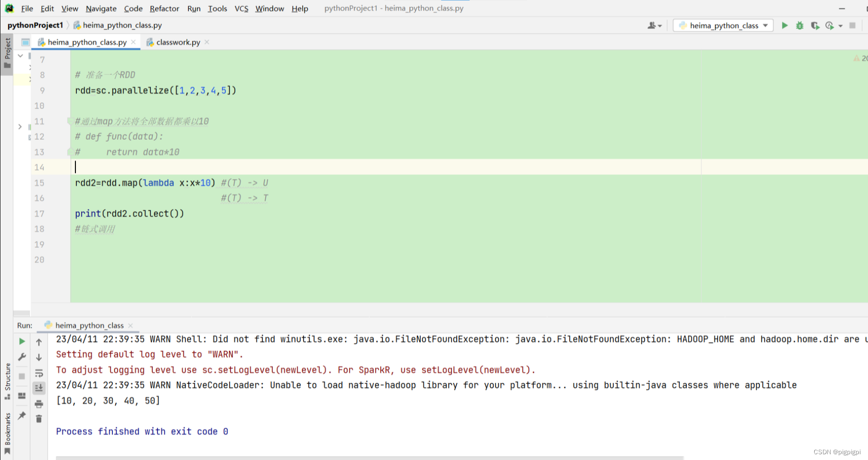The width and height of the screenshot is (868, 460).
Task: Run with coverage using the shield icon
Action: pos(815,25)
